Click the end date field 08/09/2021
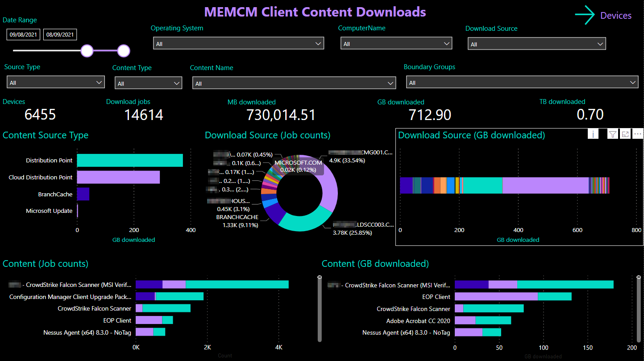The height and width of the screenshot is (361, 644). (x=60, y=35)
